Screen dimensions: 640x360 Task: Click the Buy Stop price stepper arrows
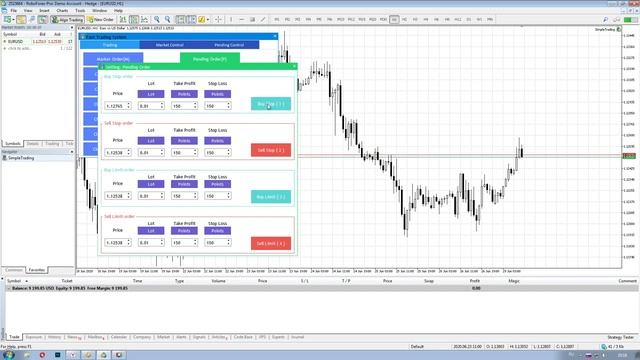coord(129,106)
